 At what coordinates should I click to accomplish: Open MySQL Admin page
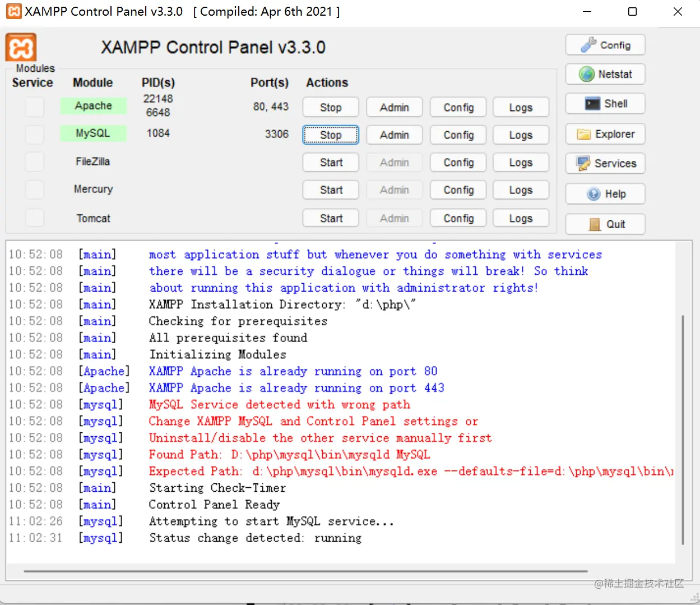(395, 135)
